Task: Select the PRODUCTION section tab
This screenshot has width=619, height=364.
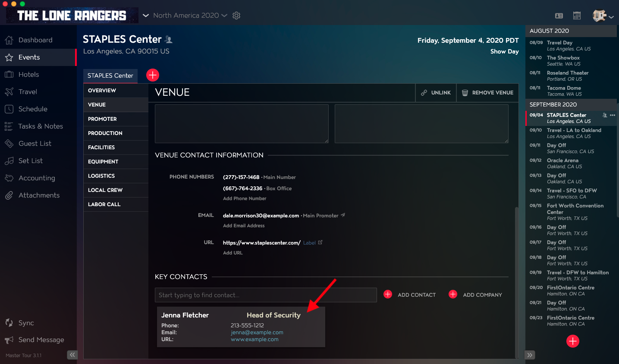Action: coord(116,133)
